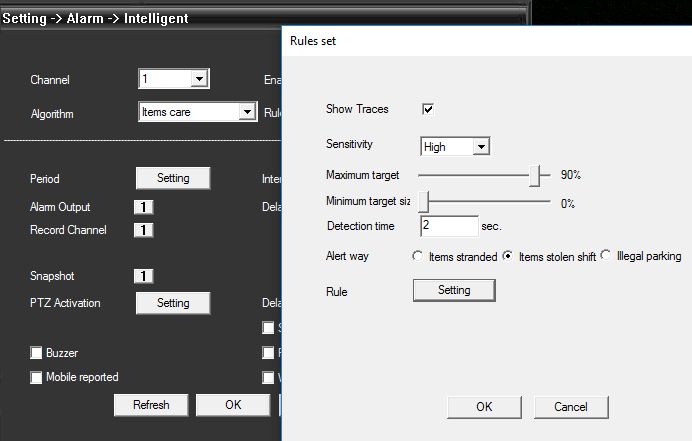Enable the Buzzer checkbox

tap(37, 353)
